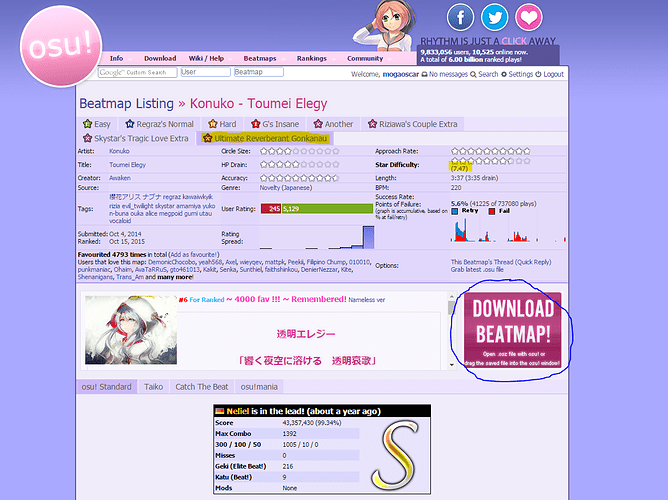Viewport: 668px width, 500px height.
Task: Click the pink heart support icon
Action: [x=529, y=17]
